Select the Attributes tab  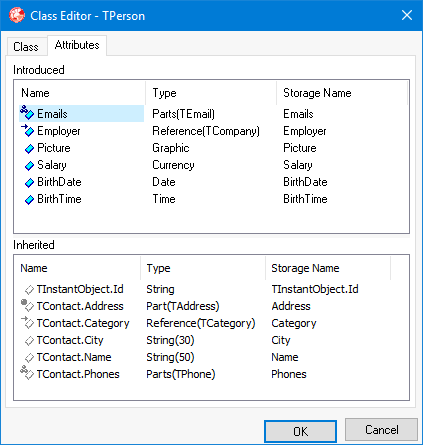(x=77, y=45)
